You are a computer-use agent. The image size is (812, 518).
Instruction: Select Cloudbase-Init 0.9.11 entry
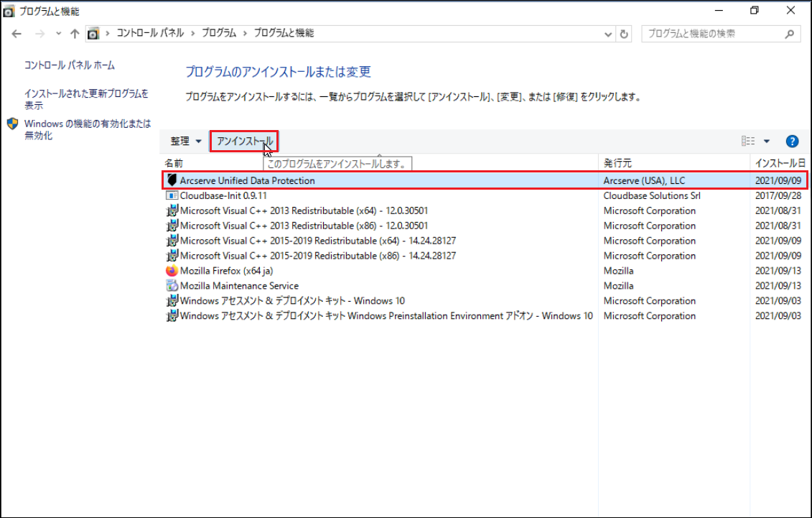223,195
